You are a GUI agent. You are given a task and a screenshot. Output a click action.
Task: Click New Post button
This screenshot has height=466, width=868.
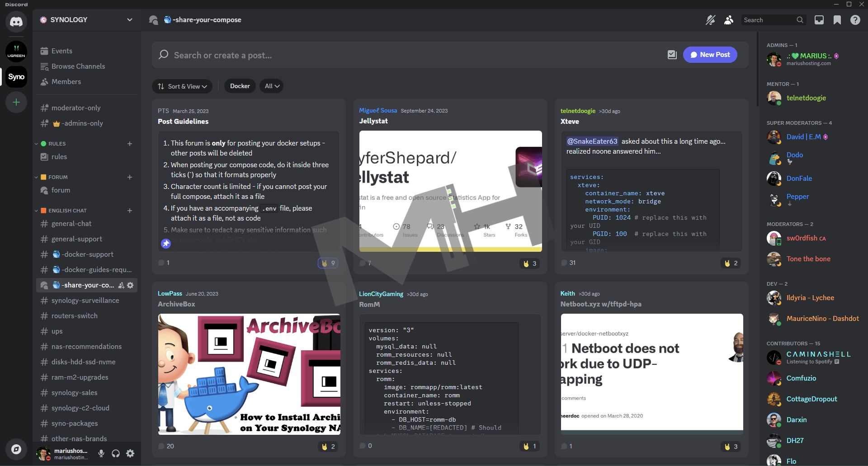coord(710,55)
